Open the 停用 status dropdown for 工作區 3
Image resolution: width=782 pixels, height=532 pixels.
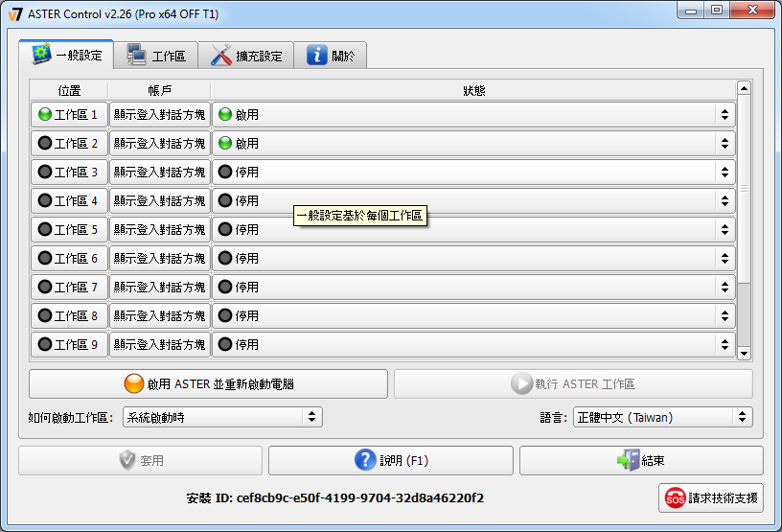pos(473,173)
